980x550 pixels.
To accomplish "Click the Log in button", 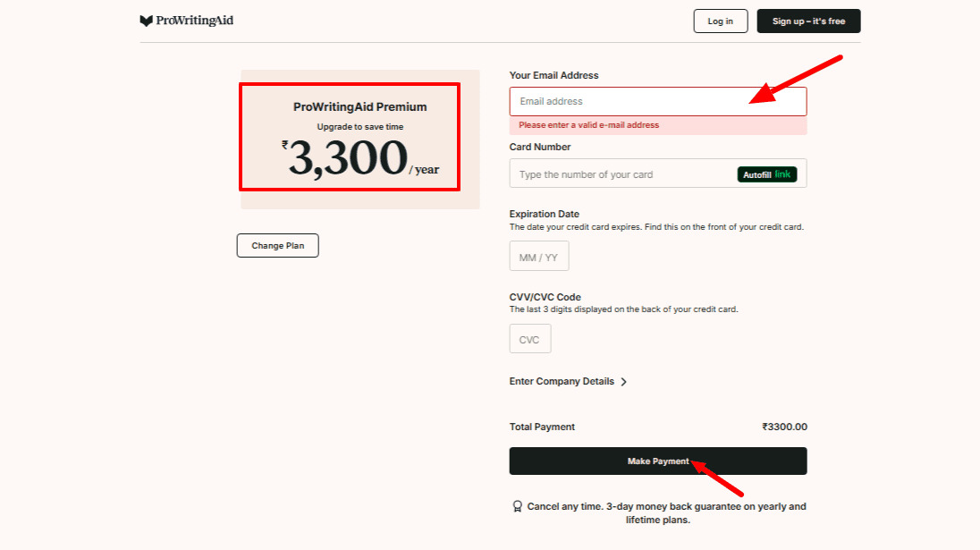I will [720, 21].
